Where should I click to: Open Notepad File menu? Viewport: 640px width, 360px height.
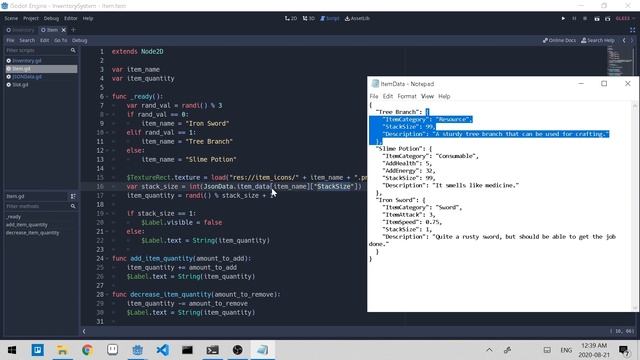point(374,96)
